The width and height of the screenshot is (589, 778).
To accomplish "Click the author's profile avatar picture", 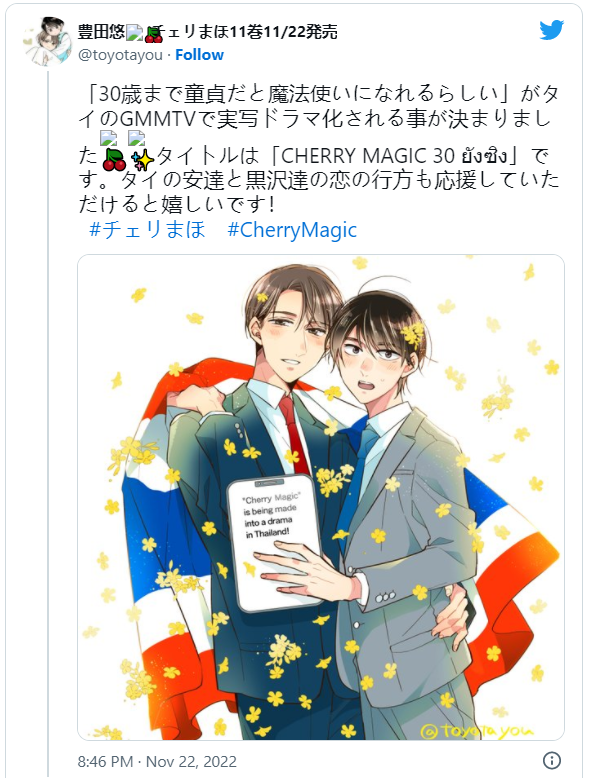I will point(47,41).
